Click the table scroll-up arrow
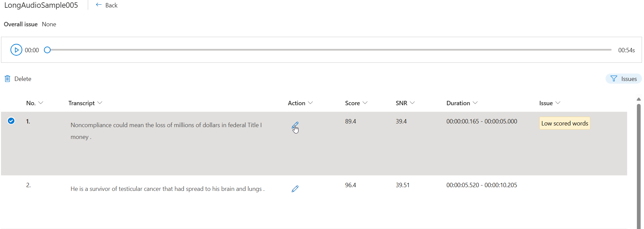This screenshot has height=229, width=644. pyautogui.click(x=638, y=99)
